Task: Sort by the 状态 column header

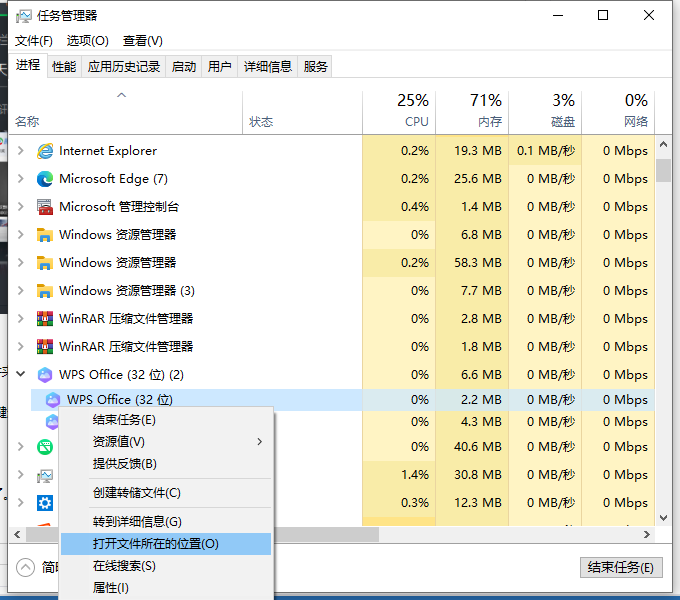Action: pos(302,112)
